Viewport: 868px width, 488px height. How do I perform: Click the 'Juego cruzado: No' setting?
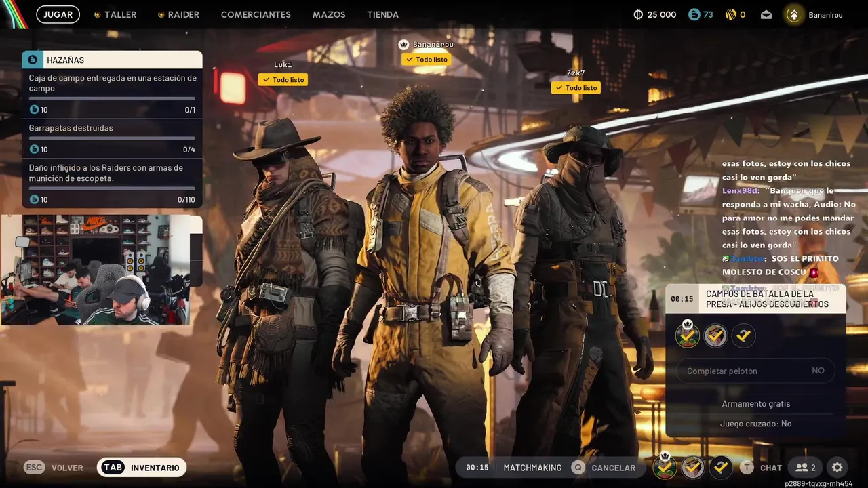[755, 424]
